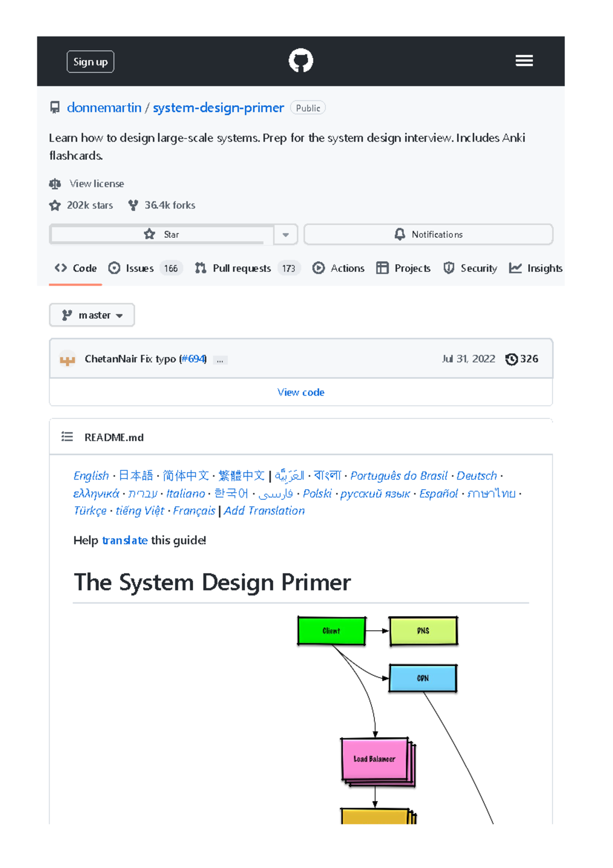Click the license scale icon
Screen dimensions: 613x868
[x=55, y=184]
